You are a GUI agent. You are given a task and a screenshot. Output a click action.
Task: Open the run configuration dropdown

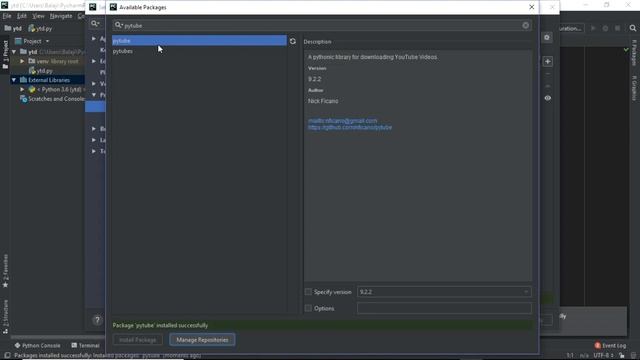pos(572,28)
